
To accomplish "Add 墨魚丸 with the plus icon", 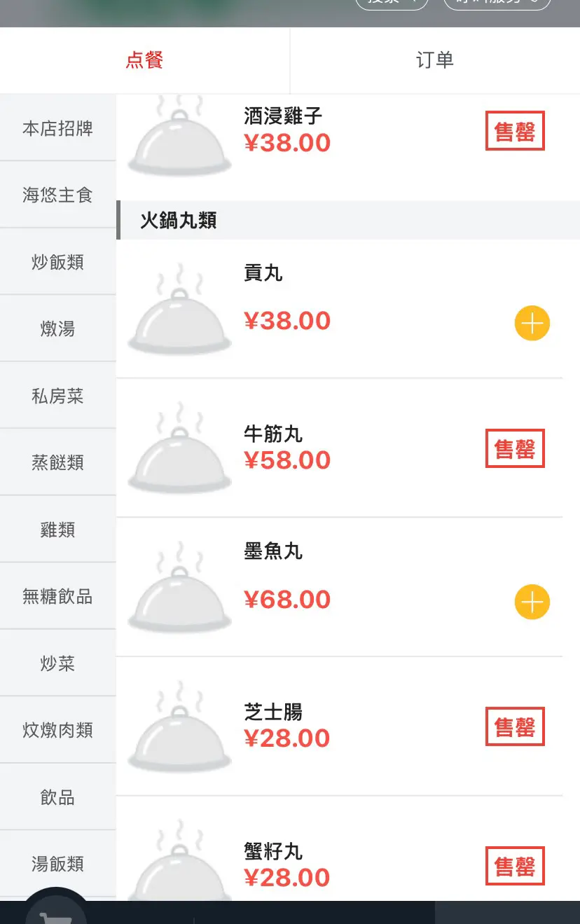I will tap(532, 602).
